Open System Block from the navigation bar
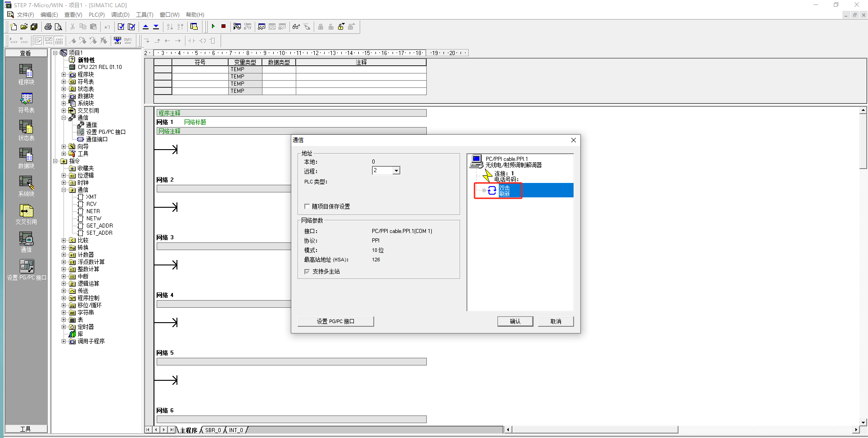The width and height of the screenshot is (868, 438). point(26,186)
